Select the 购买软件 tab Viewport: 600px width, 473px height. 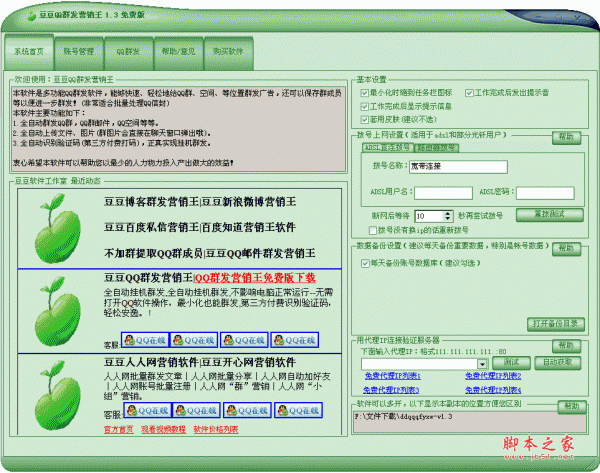(228, 52)
